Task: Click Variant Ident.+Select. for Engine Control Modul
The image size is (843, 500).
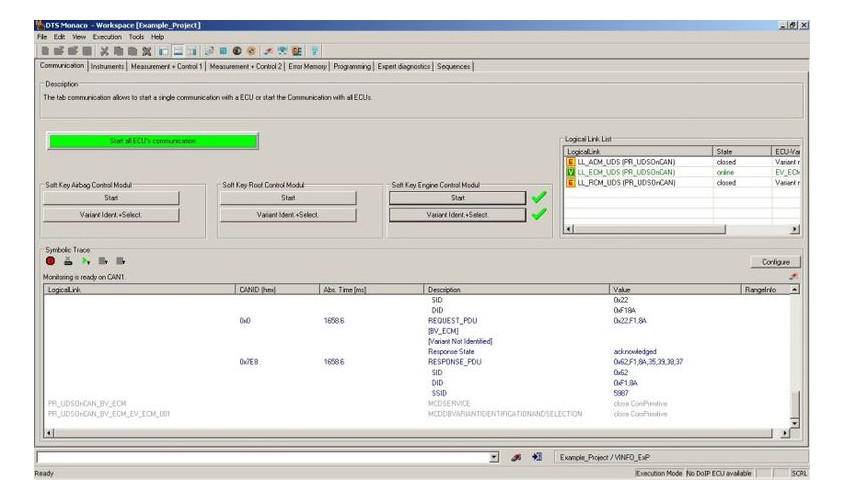Action: tap(458, 215)
